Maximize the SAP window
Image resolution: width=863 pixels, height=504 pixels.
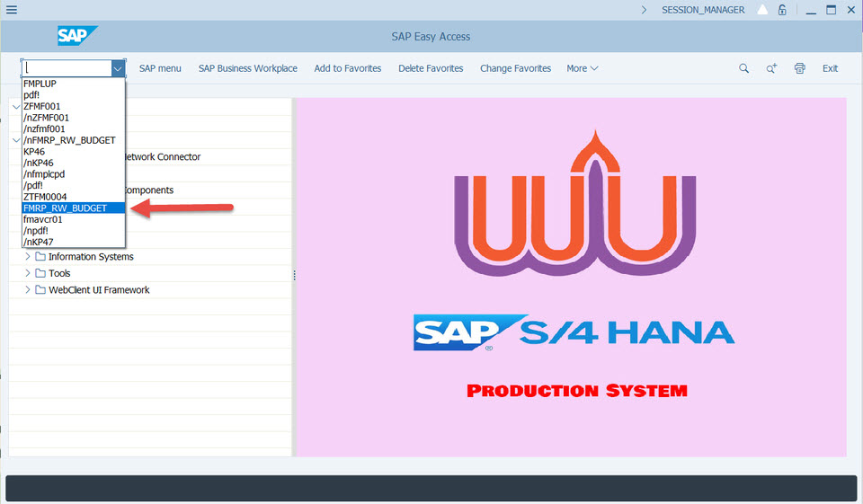[x=831, y=10]
